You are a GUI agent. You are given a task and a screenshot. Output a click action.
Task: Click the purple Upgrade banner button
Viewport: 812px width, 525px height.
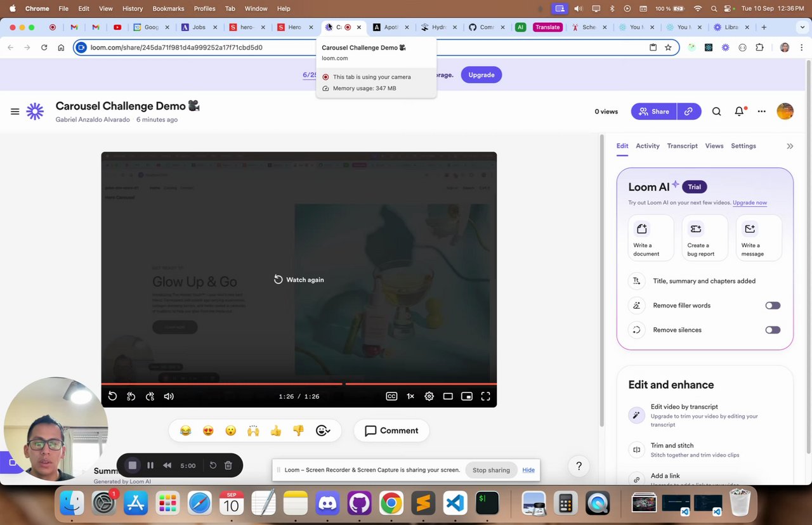coord(481,75)
